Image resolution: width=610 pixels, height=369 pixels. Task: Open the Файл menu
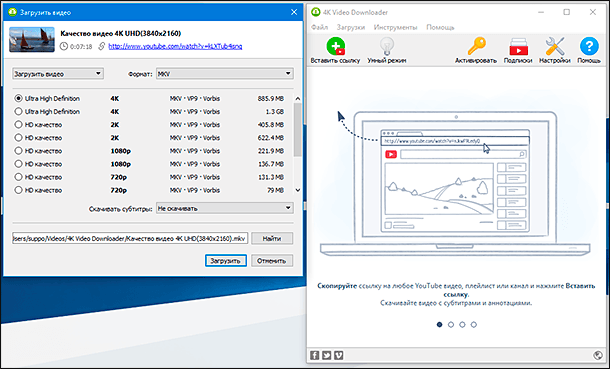click(x=319, y=27)
